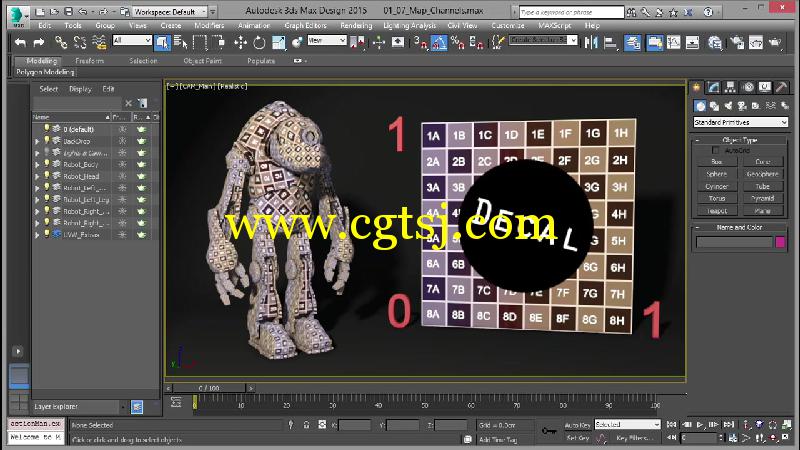Click the Render Production teapot icon
Viewport: 800px width, 450px height.
[x=775, y=43]
